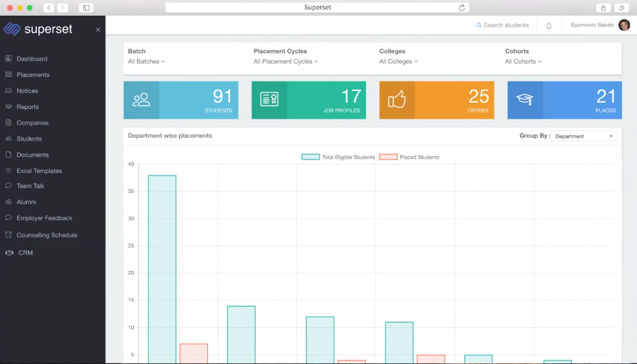This screenshot has height=364, width=637.
Task: Click the Reports layers icon
Action: point(9,106)
